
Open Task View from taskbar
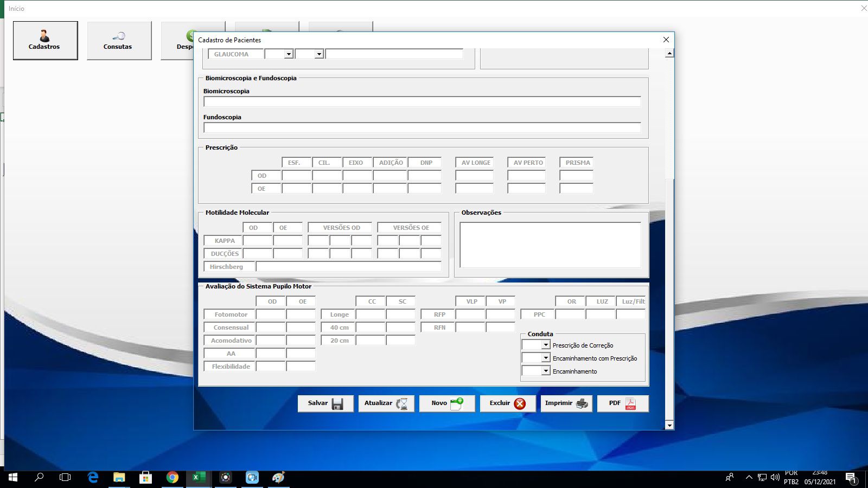(x=65, y=478)
